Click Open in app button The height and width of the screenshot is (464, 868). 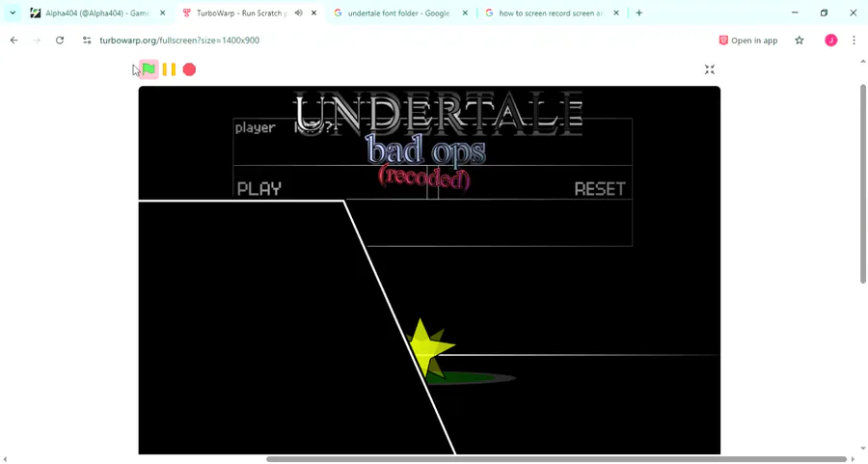click(747, 41)
